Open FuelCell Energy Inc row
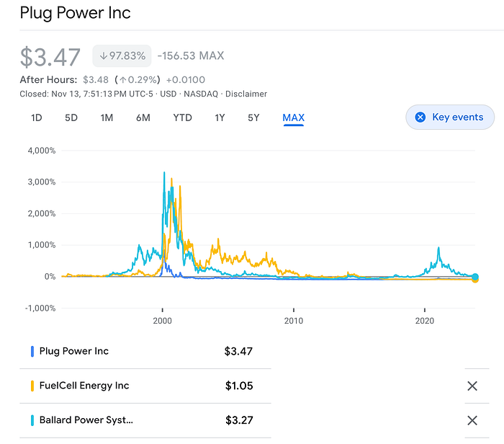 [145, 386]
